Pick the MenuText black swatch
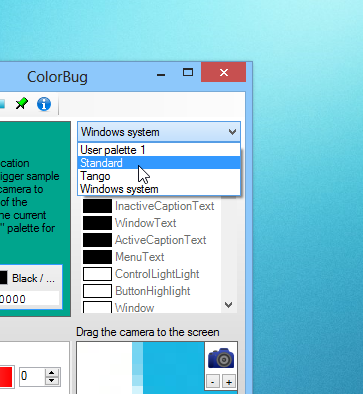Screen dimensions: 363x394 coord(97,257)
